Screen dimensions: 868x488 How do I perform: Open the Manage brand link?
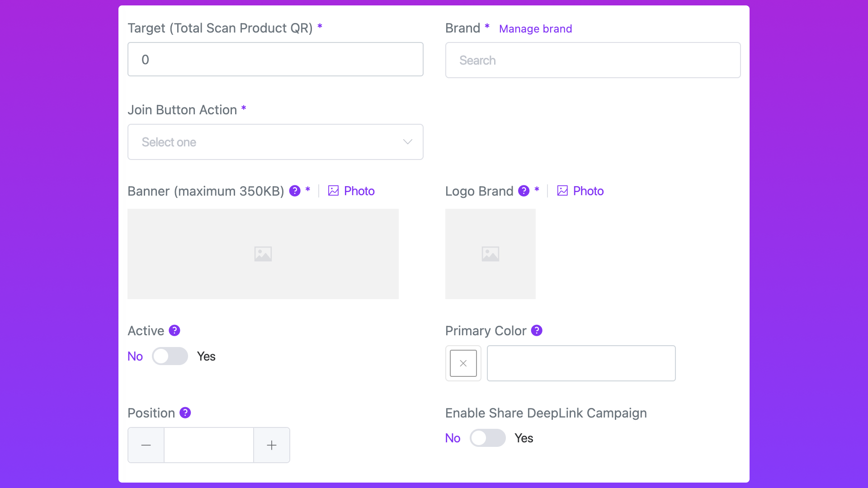tap(535, 29)
